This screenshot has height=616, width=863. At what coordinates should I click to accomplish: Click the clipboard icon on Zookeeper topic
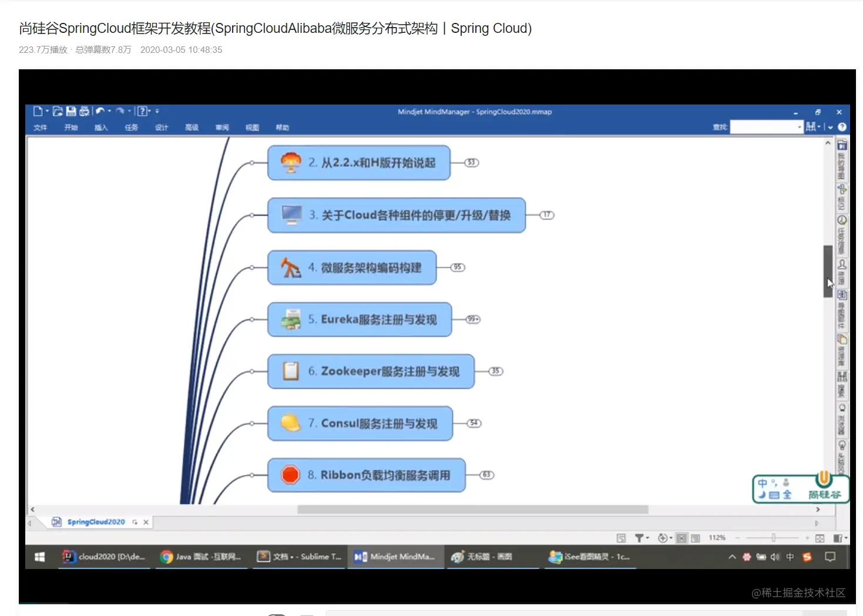[x=291, y=371]
